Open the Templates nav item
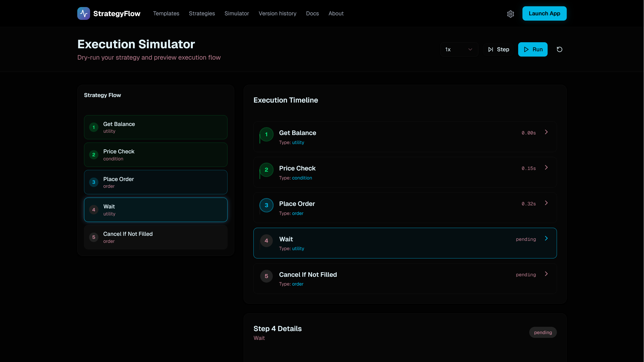The width and height of the screenshot is (644, 362). click(x=166, y=14)
